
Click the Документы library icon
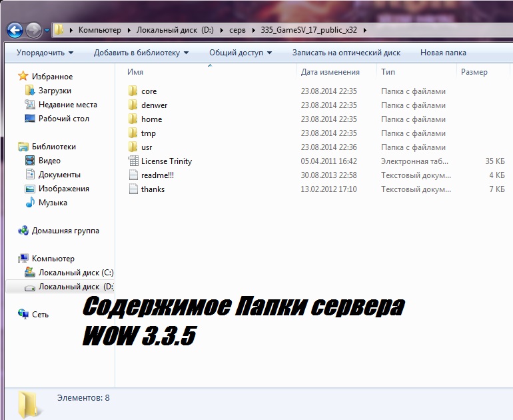pos(30,174)
